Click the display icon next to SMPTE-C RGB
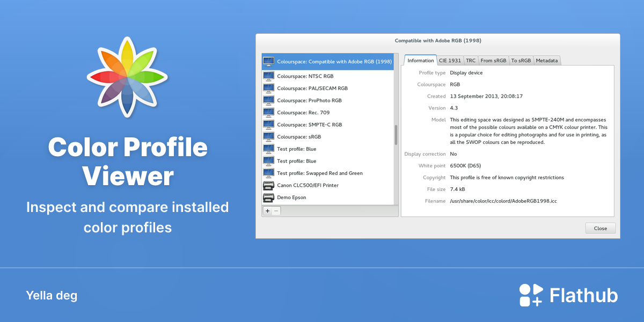644x322 pixels. (268, 125)
